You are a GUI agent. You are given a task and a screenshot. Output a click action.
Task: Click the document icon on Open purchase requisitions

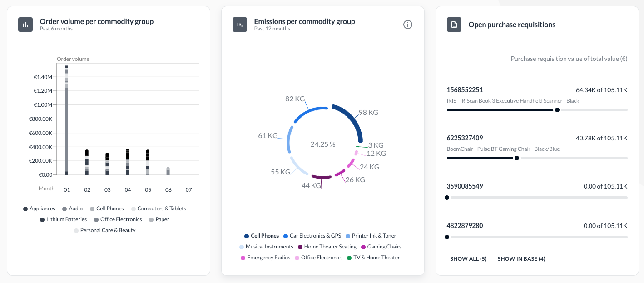tap(454, 24)
